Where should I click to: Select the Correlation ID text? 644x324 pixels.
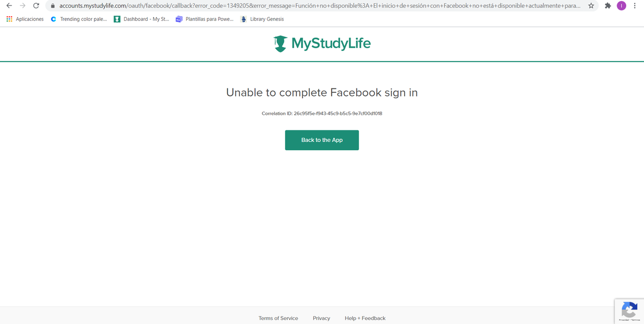click(322, 114)
